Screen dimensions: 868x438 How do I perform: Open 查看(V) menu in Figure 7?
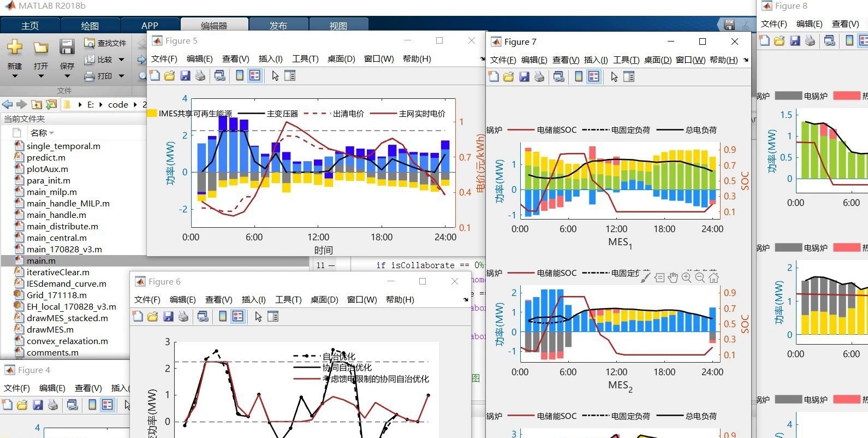tap(566, 60)
